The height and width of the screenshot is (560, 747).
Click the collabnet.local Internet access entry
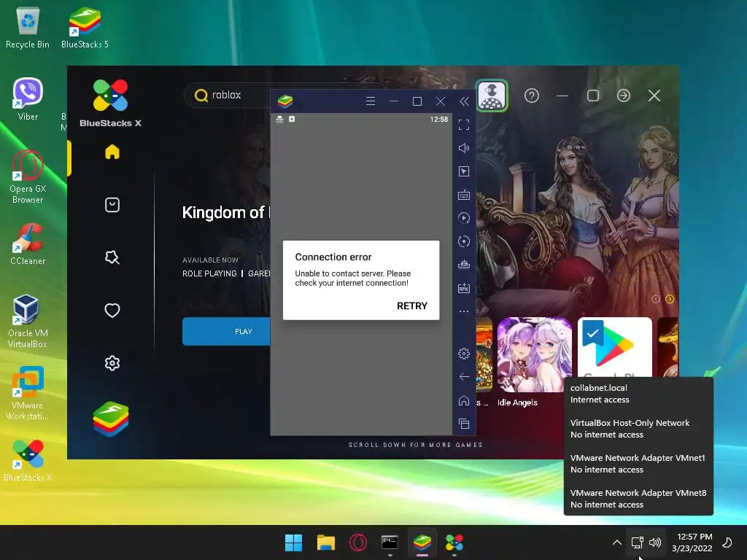pyautogui.click(x=600, y=394)
